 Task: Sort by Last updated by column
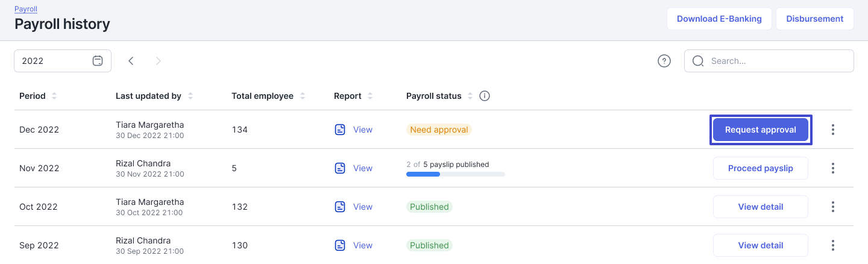190,96
